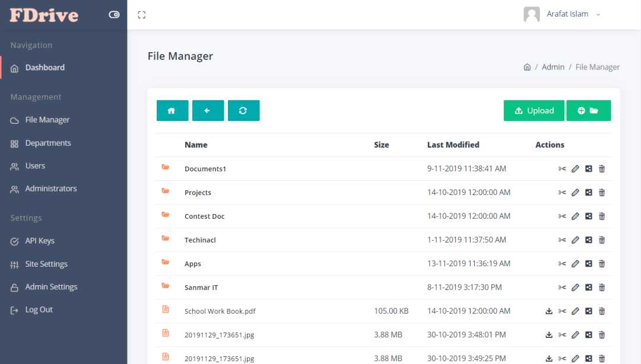This screenshot has width=641, height=364.
Task: Delete the Techinacl folder
Action: pos(602,240)
